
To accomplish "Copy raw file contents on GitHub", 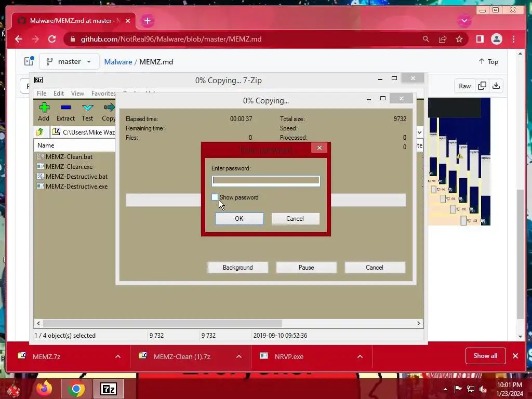I will click(482, 86).
